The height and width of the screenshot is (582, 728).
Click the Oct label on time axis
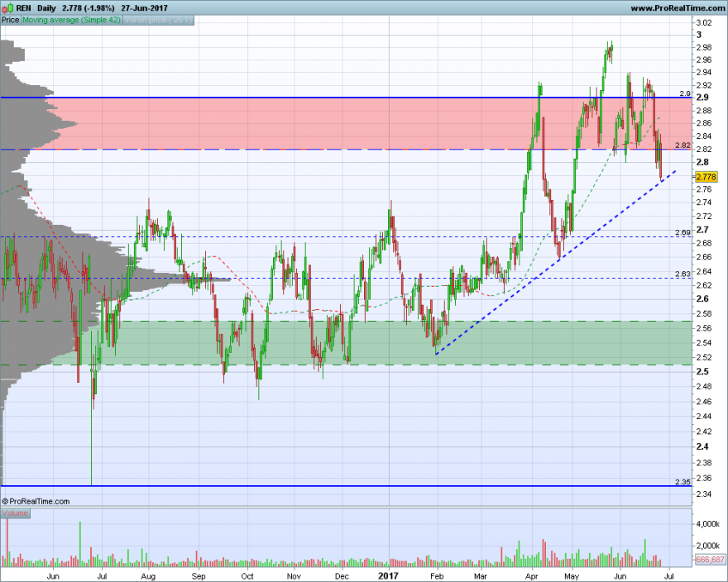pyautogui.click(x=247, y=576)
